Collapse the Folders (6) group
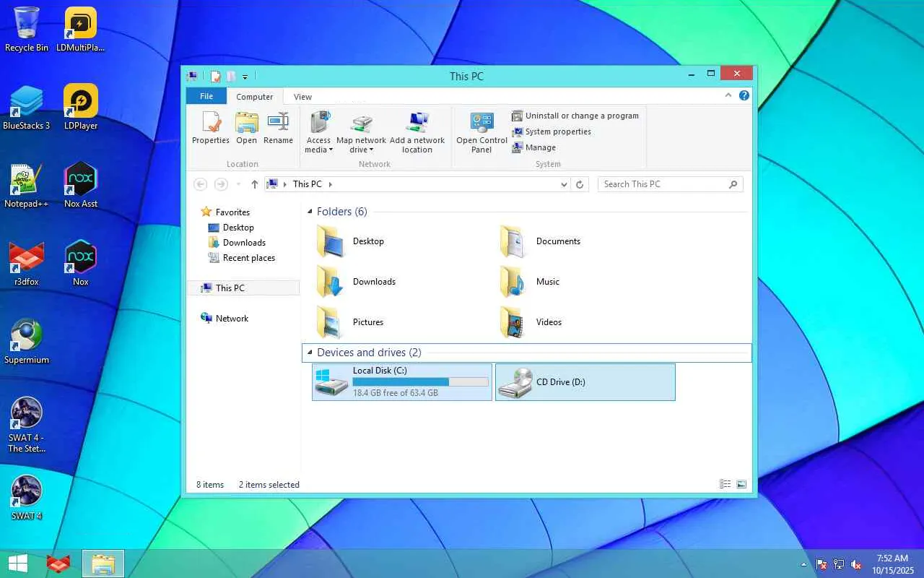 tap(310, 212)
